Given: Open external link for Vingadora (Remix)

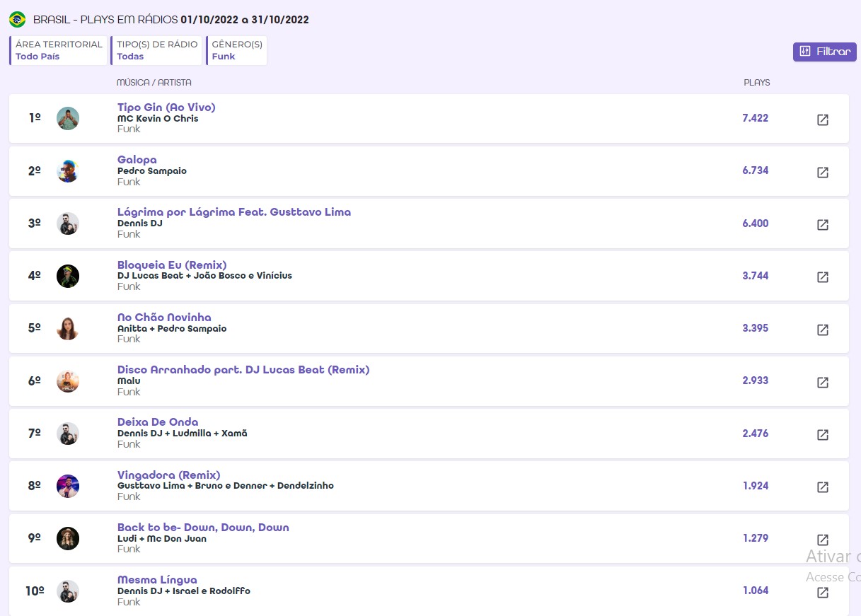Looking at the screenshot, I should coord(823,487).
